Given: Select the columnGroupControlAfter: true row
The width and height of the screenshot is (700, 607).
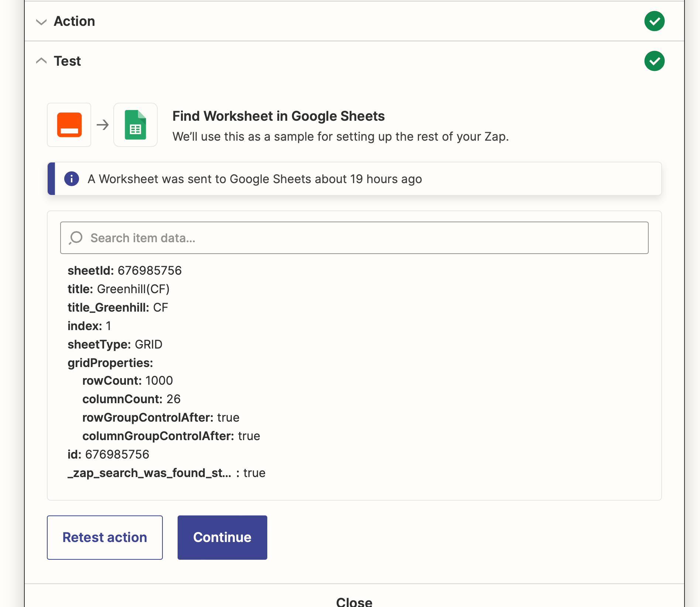Looking at the screenshot, I should pyautogui.click(x=171, y=436).
